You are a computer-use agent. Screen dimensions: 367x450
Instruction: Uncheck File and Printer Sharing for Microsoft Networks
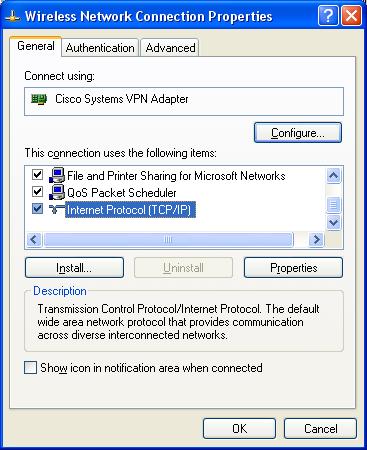coord(37,174)
